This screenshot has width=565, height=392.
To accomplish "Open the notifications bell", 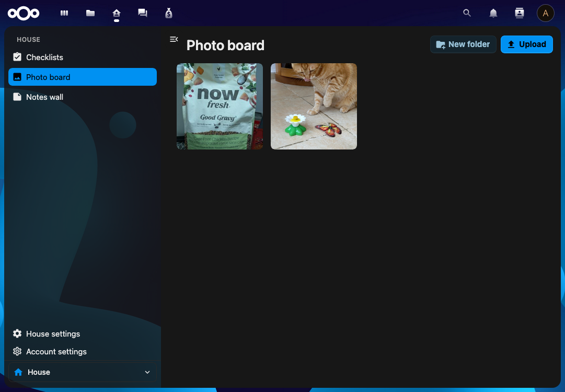I will pos(493,13).
